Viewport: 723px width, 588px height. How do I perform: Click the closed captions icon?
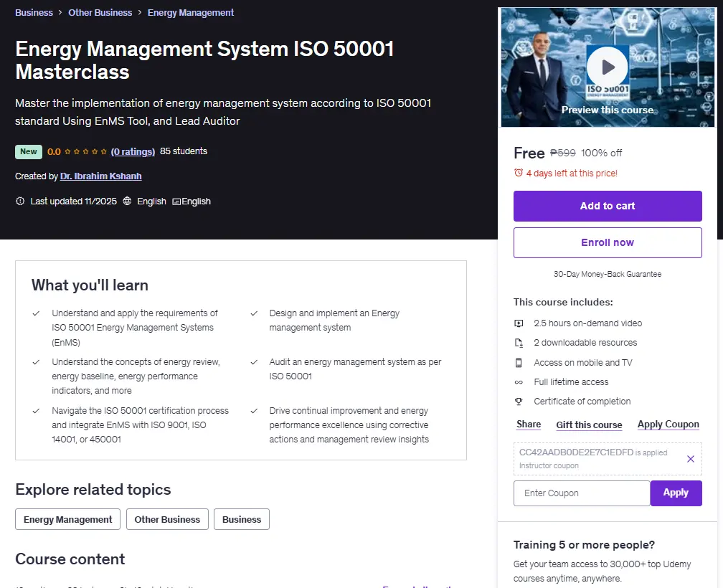pyautogui.click(x=176, y=201)
